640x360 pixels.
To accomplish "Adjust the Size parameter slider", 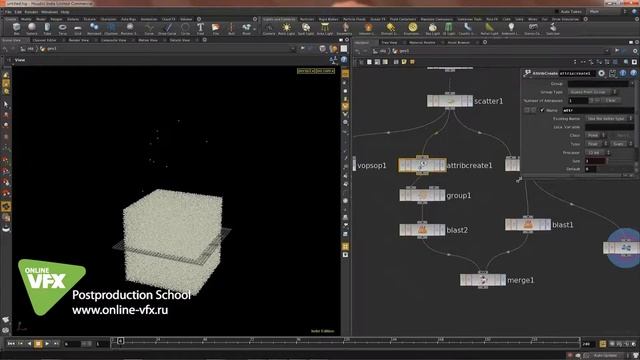I will point(620,161).
